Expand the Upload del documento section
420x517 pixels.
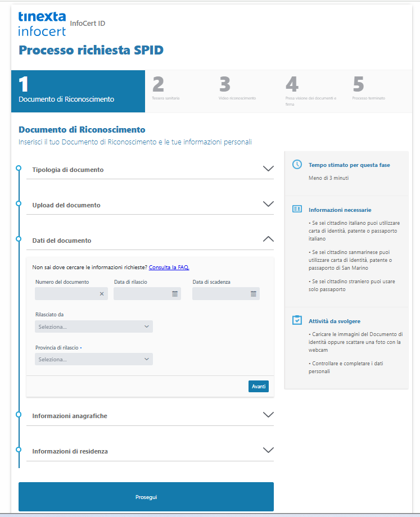click(x=268, y=204)
